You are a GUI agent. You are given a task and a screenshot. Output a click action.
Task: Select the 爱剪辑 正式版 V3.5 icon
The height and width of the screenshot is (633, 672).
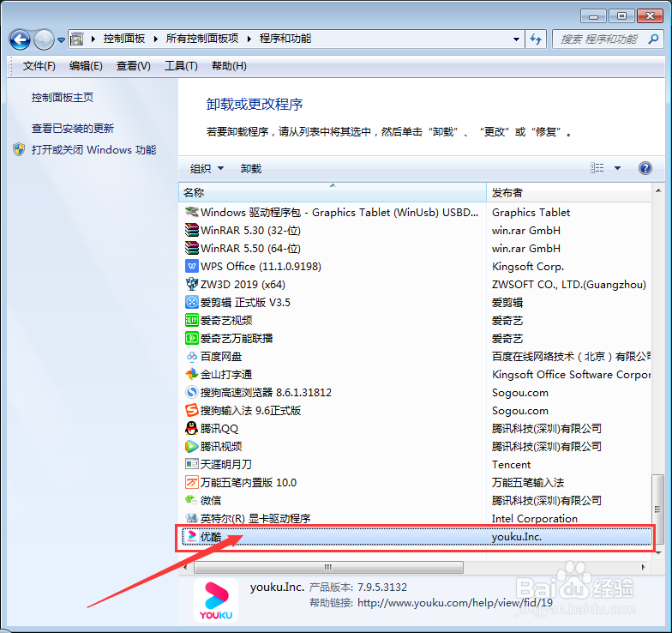point(192,302)
